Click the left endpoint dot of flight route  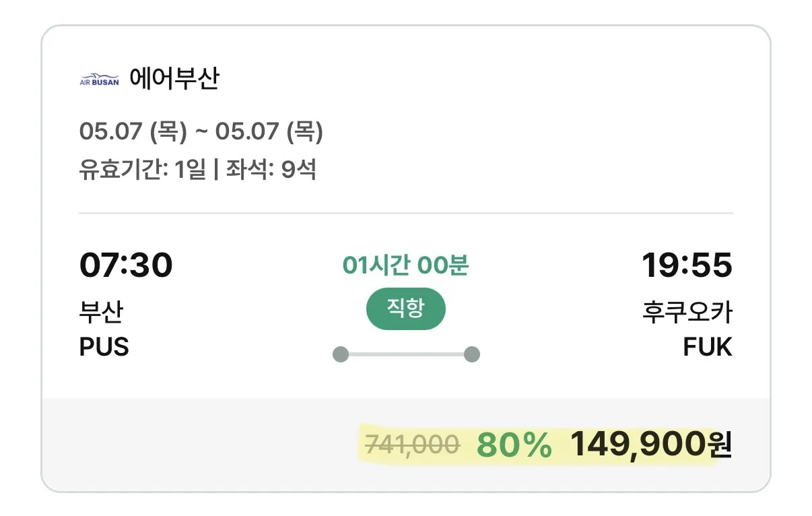coord(341,353)
